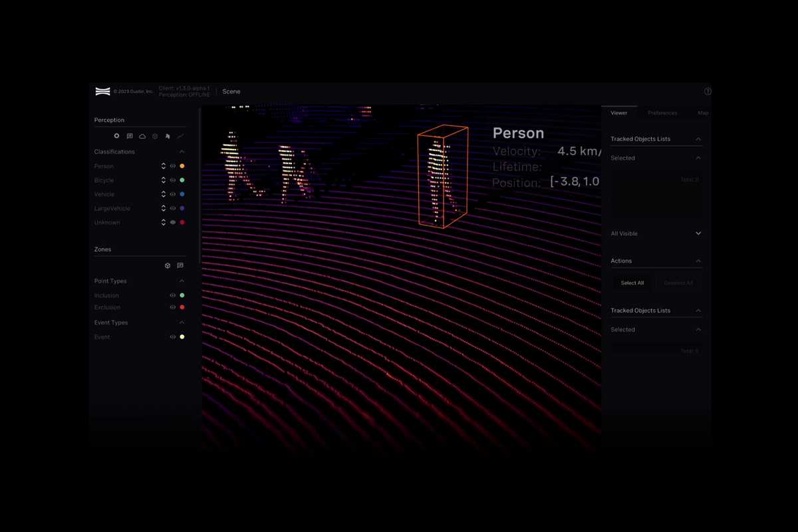This screenshot has height=532, width=798.
Task: Toggle visibility of the Vehicle classification
Action: click(x=173, y=194)
